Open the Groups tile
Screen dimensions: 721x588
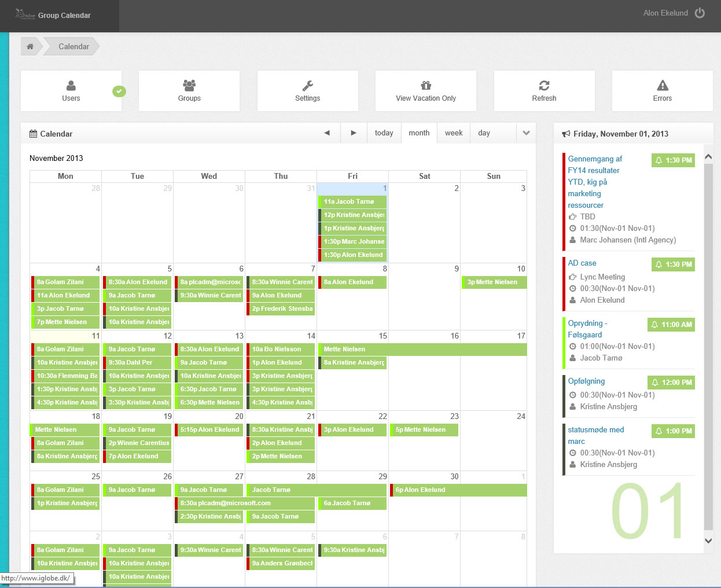pos(189,91)
